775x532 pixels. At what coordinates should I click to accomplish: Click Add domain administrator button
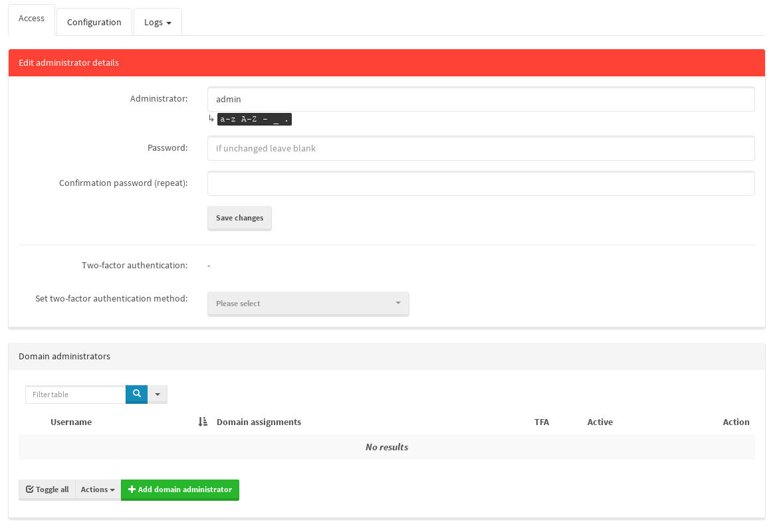click(x=180, y=489)
